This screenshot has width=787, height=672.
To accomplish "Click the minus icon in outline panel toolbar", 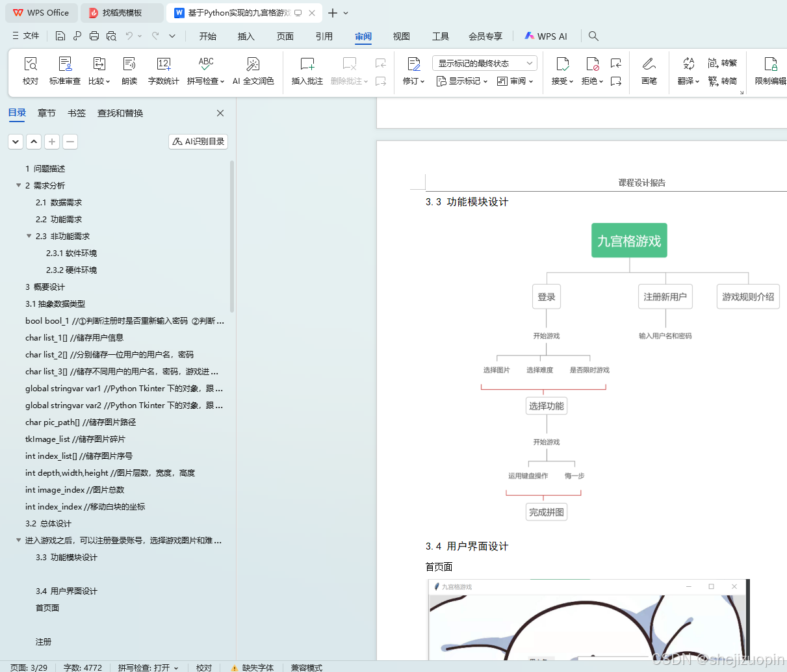I will click(70, 141).
